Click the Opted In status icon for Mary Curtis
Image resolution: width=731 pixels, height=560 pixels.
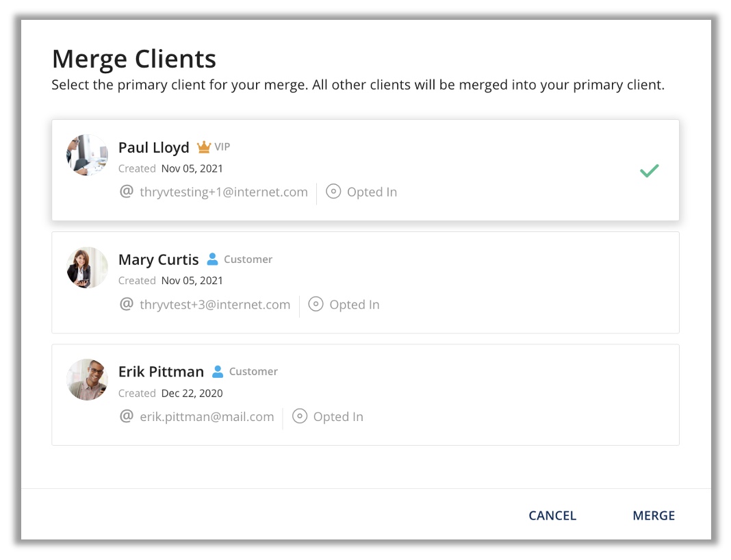click(316, 304)
